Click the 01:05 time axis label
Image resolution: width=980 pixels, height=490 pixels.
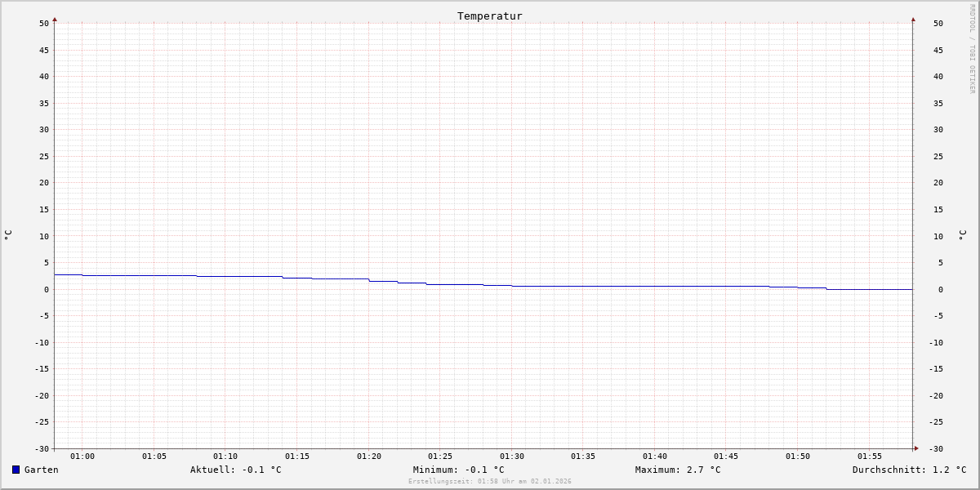click(154, 457)
